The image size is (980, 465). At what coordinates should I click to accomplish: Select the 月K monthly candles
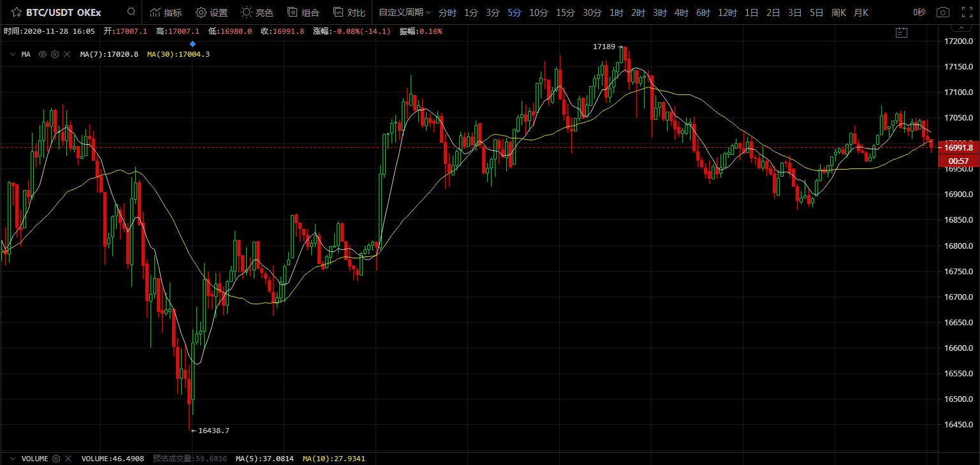(x=861, y=12)
